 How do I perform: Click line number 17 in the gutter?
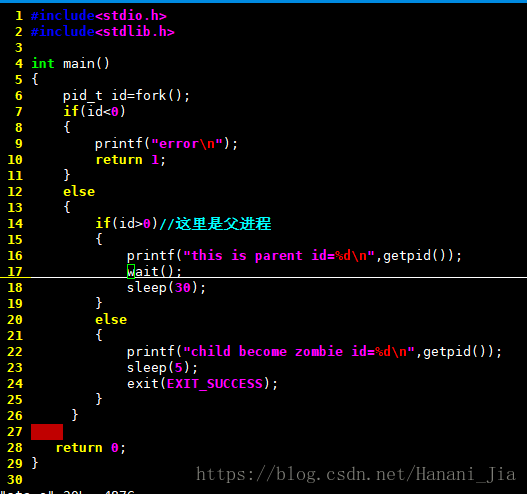coord(15,272)
